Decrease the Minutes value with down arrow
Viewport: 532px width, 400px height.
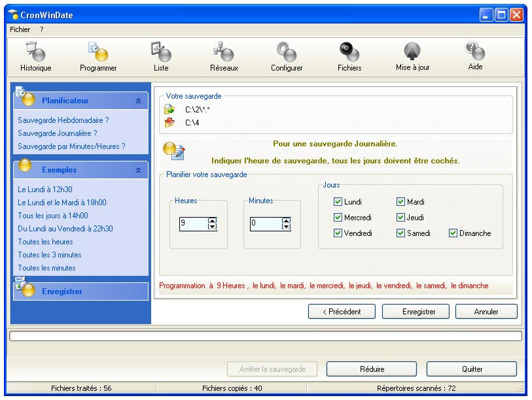286,227
